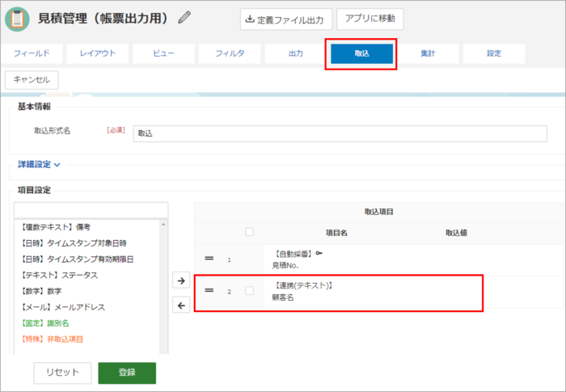Click the item search box above field list

click(91, 209)
